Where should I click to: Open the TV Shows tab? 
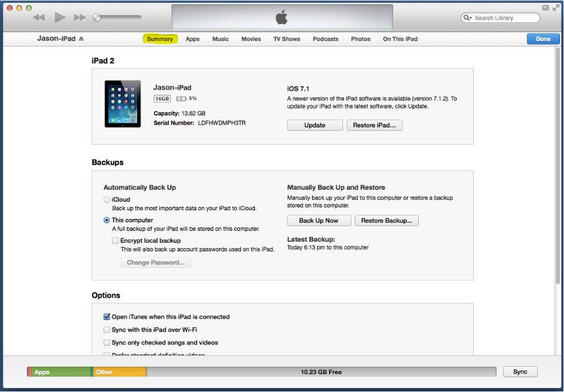point(287,39)
